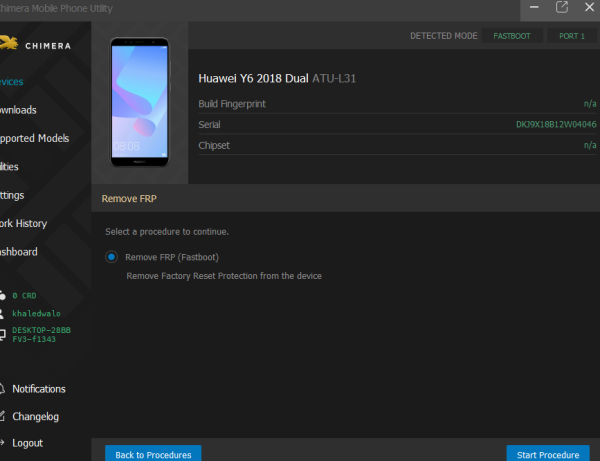
Task: Click the Changelog edit icon
Action: coord(2,416)
